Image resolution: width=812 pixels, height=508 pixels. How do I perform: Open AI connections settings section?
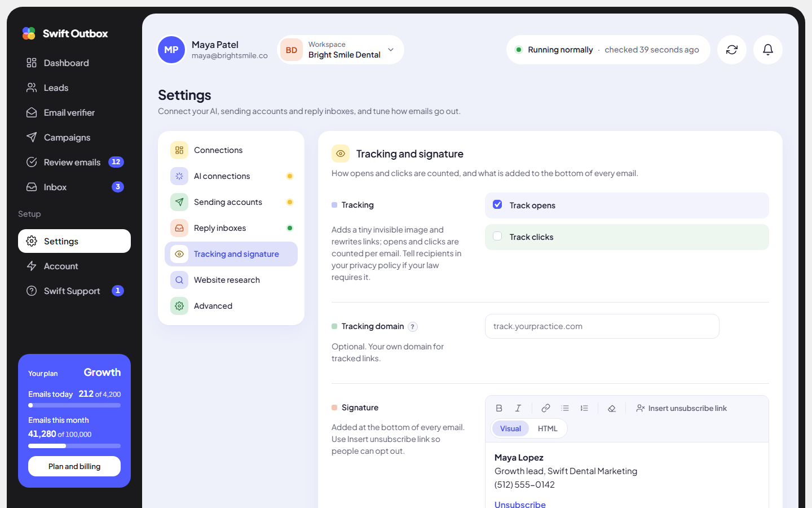pyautogui.click(x=231, y=176)
